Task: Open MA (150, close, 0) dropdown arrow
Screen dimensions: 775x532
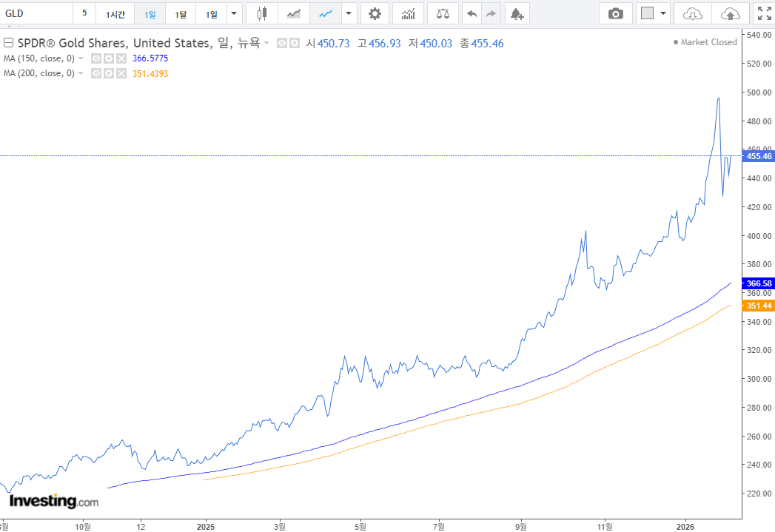Action: point(81,58)
